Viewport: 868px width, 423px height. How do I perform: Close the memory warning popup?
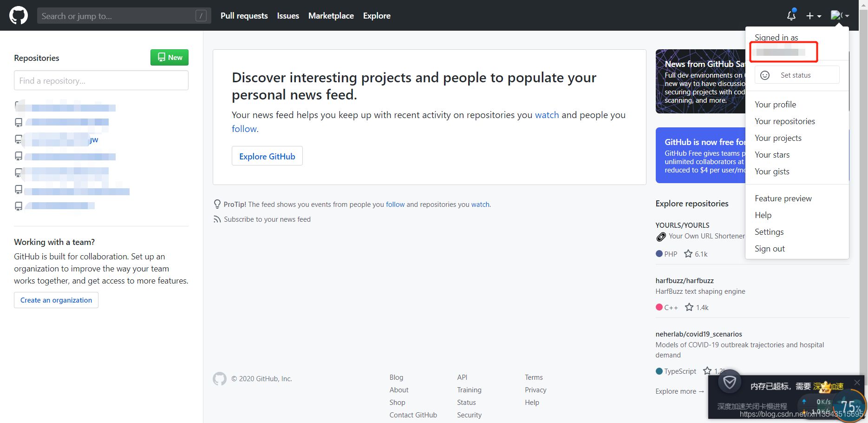pyautogui.click(x=857, y=382)
